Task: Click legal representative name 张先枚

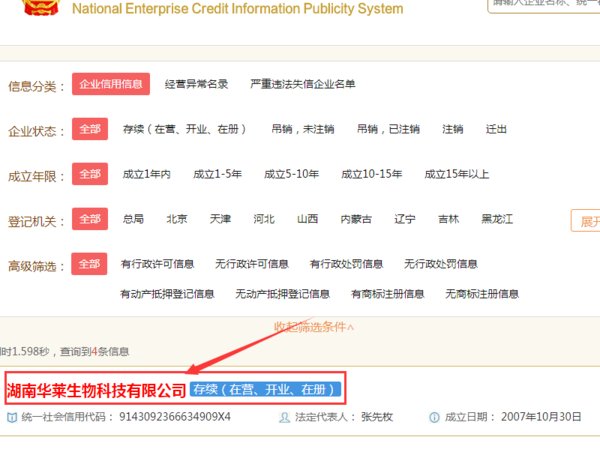Action: pos(377,417)
